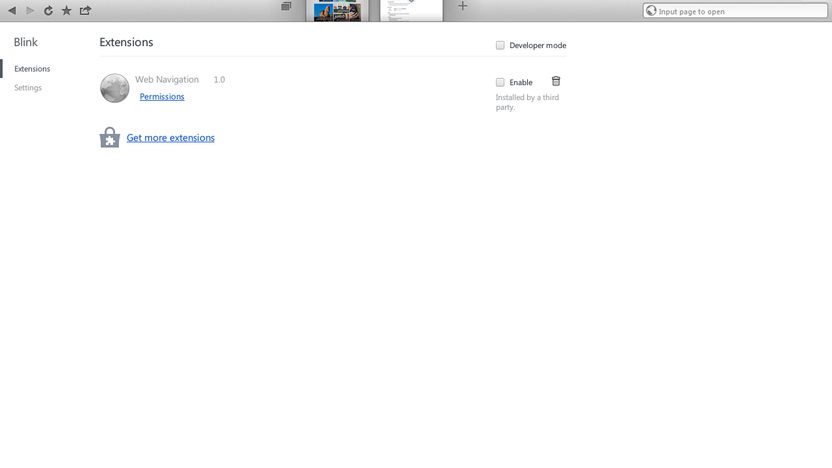Open the Permissions link
Viewport: 832px width, 468px height.
[x=162, y=97]
